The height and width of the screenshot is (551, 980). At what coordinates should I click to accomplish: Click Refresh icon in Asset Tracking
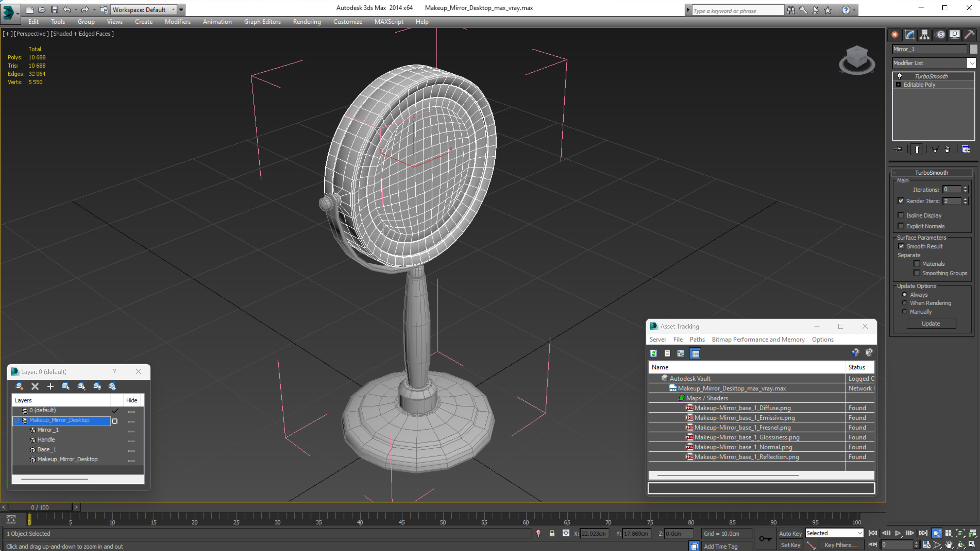654,354
